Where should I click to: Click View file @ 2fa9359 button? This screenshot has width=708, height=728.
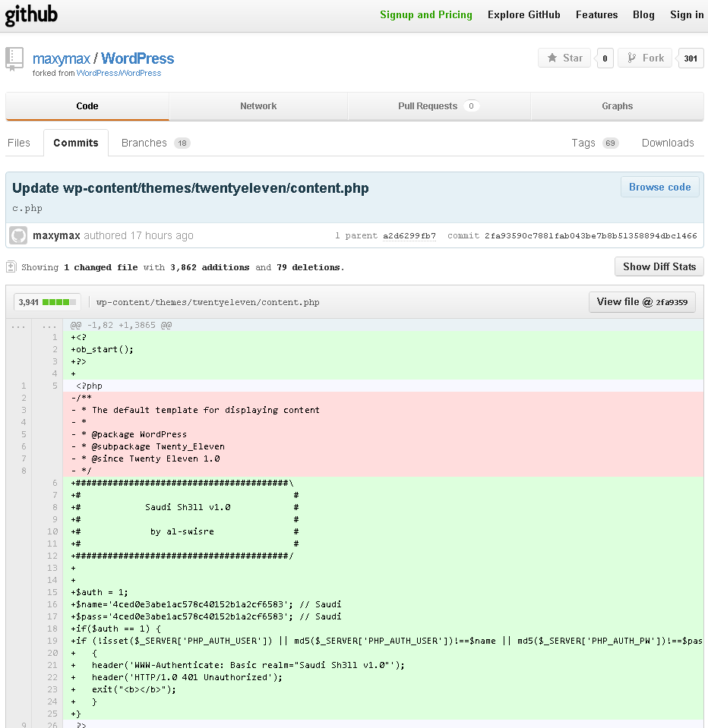point(642,302)
